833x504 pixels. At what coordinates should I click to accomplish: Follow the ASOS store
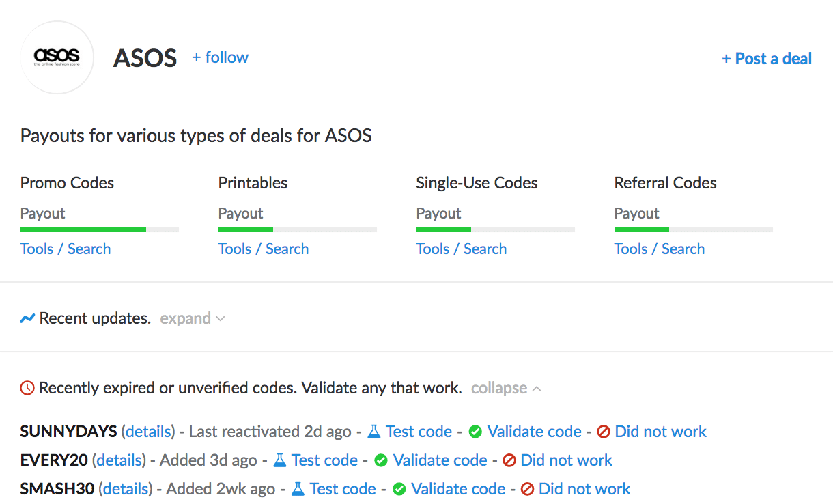tap(220, 57)
